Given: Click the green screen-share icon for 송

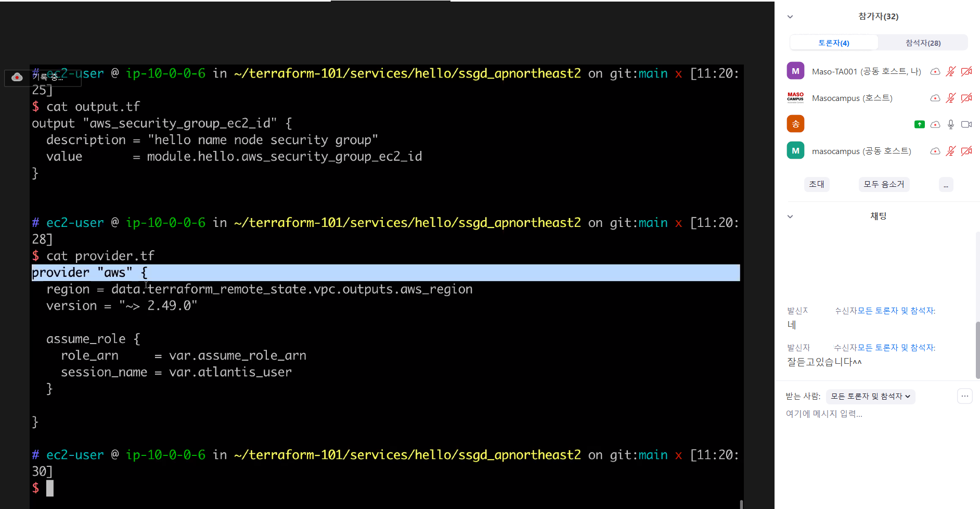Looking at the screenshot, I should coord(919,124).
